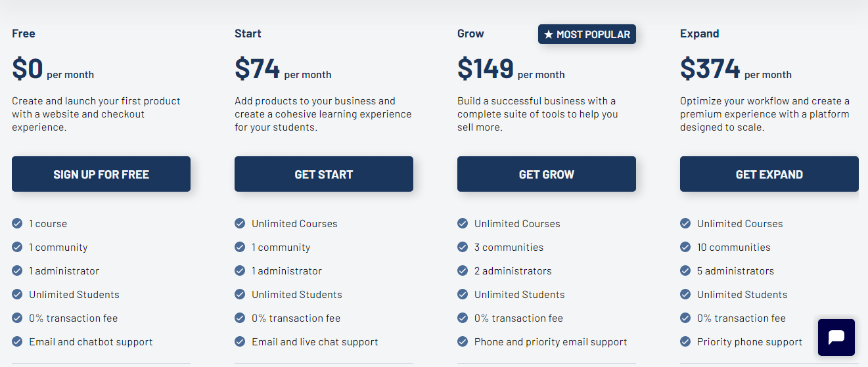
Task: Click the Sign Up For Free button
Action: pos(101,174)
